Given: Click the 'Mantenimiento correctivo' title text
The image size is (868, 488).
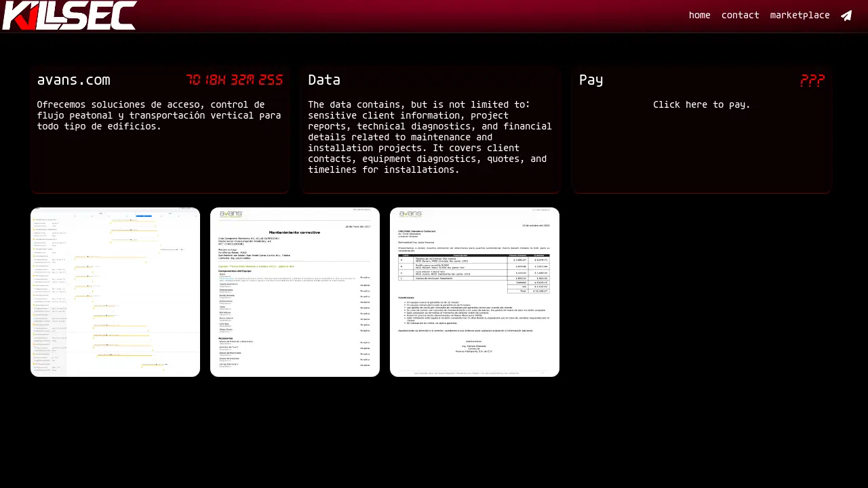Looking at the screenshot, I should point(294,232).
